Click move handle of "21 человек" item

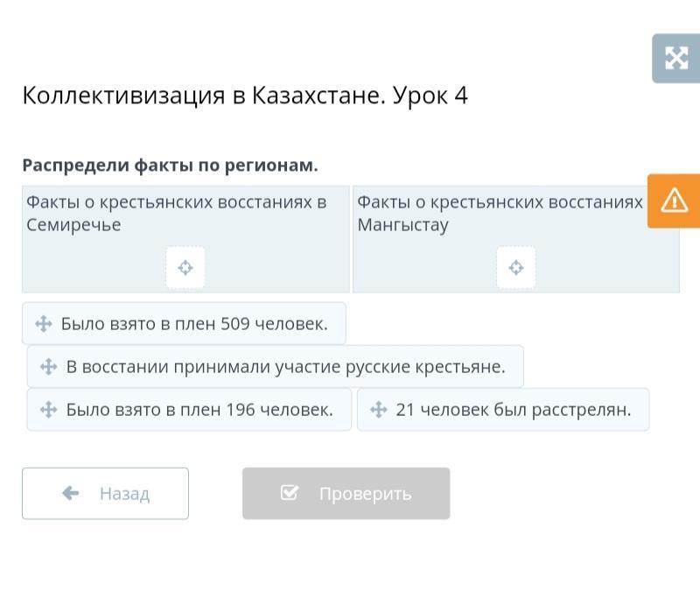(379, 410)
